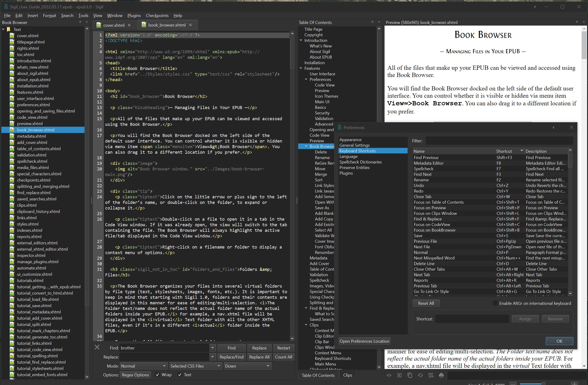Close the Find & Replace bar with X icon
588x385 pixels.
click(x=97, y=347)
